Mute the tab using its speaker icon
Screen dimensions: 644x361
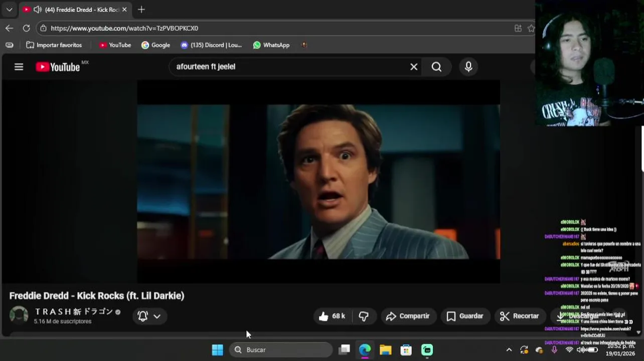click(x=38, y=10)
